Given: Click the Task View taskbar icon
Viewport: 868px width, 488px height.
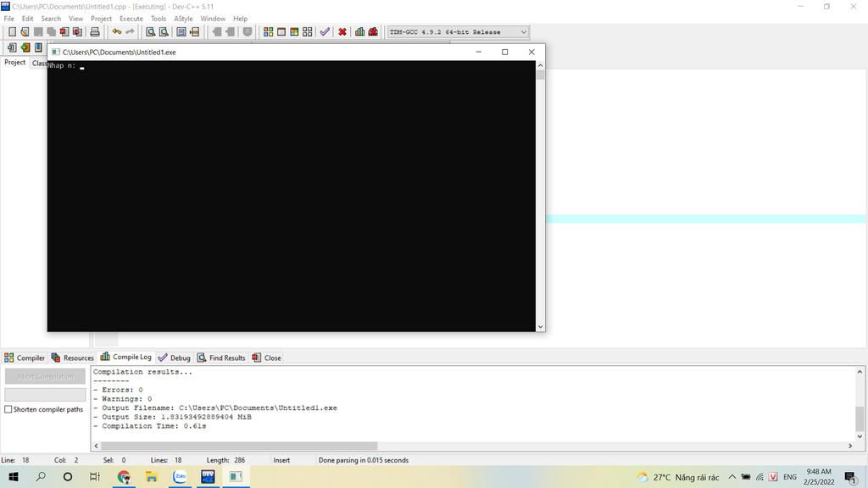Looking at the screenshot, I should [x=95, y=476].
